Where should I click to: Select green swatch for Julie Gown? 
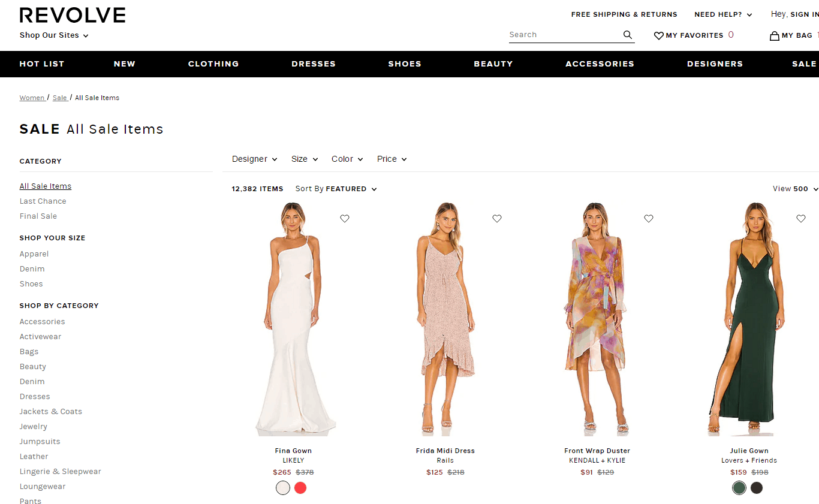[739, 488]
